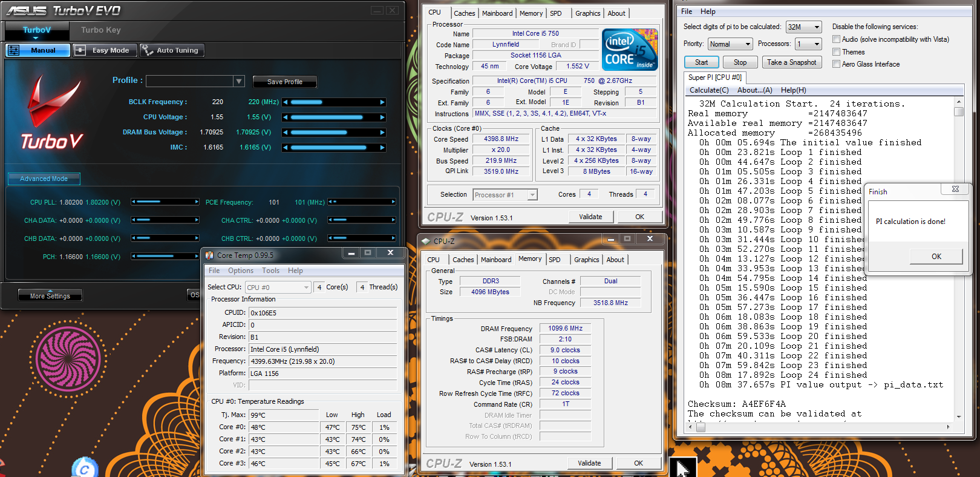Click the CPU PLL increase arrow
980x477 pixels.
coord(197,202)
